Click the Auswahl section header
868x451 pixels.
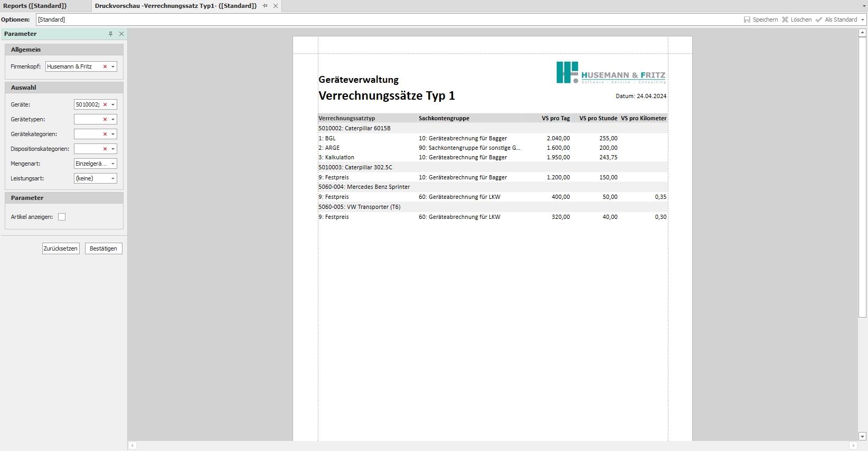(64, 88)
